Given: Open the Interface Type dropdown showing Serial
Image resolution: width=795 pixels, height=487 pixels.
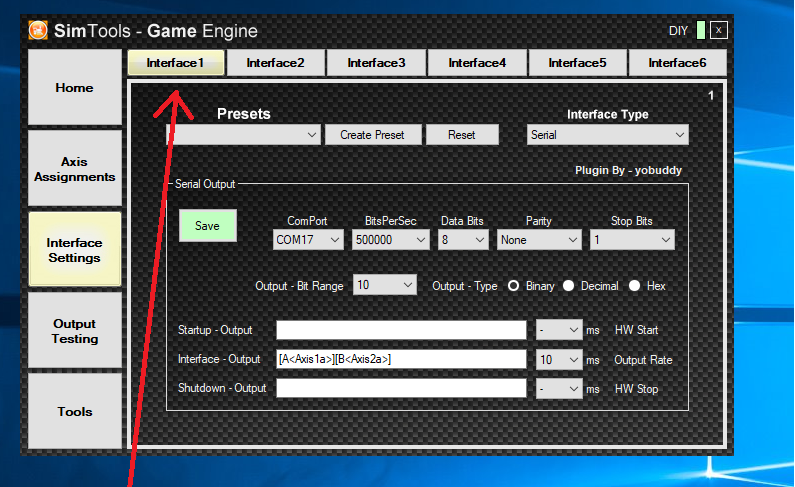Looking at the screenshot, I should pos(607,135).
